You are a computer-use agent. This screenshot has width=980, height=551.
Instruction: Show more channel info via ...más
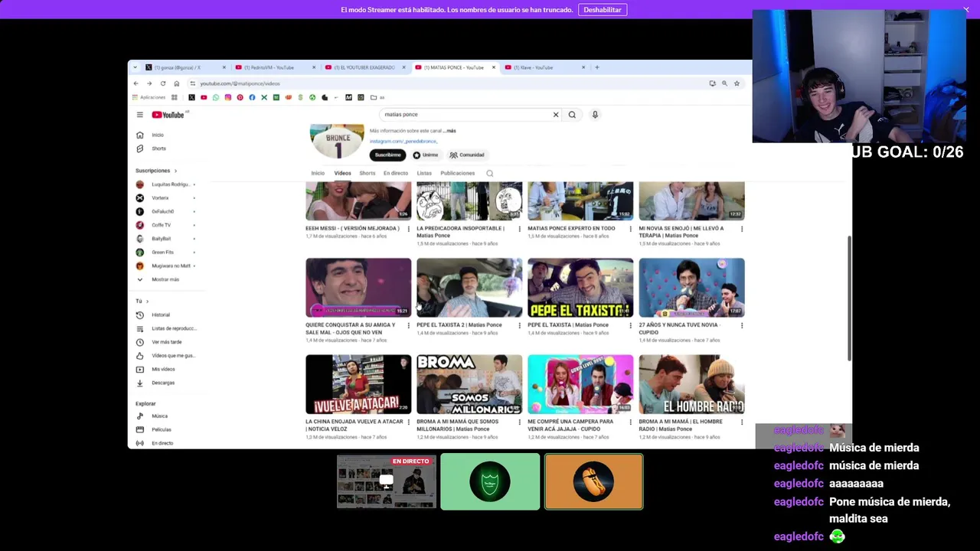pyautogui.click(x=449, y=131)
